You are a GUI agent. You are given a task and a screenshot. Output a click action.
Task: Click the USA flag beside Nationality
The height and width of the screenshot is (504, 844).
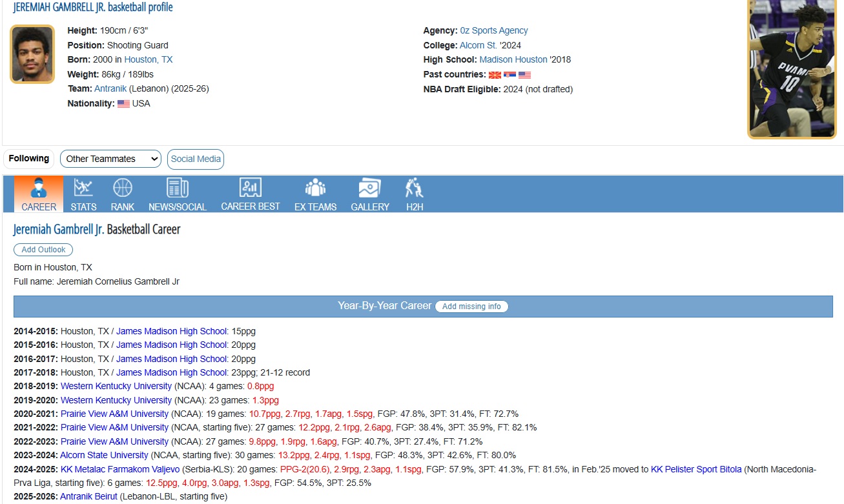(123, 104)
